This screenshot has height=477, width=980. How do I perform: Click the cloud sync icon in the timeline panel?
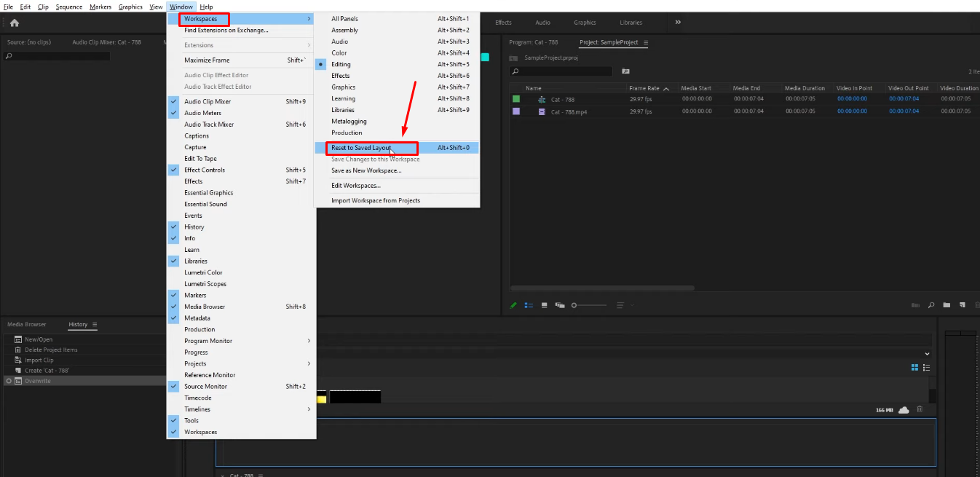pyautogui.click(x=904, y=409)
